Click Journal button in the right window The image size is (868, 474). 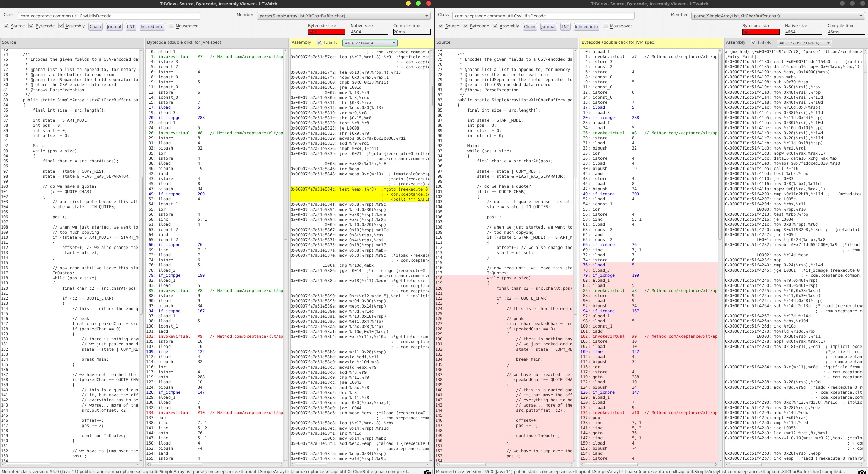[548, 27]
